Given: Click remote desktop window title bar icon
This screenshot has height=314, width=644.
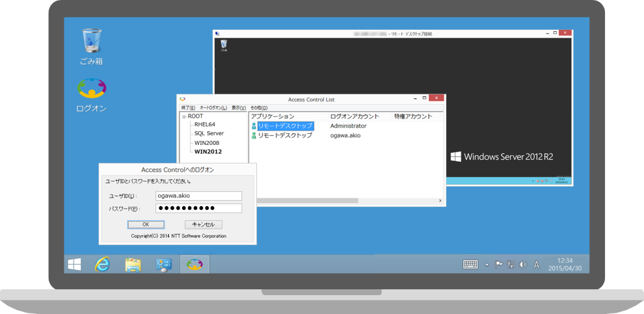Looking at the screenshot, I should pos(217,34).
